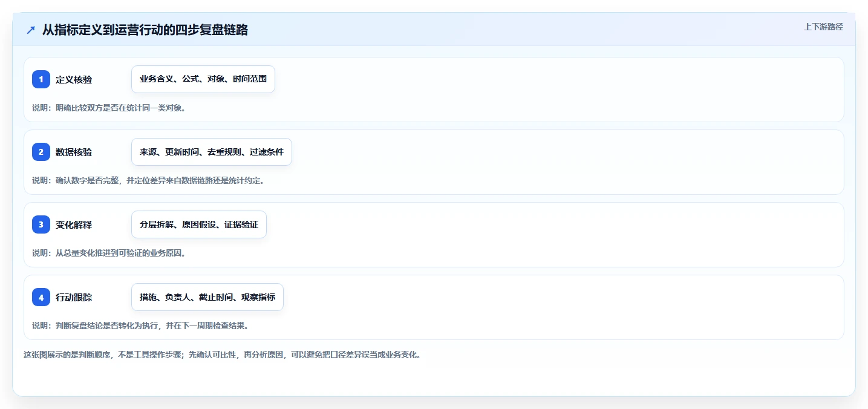Click the 行动跟踪 step label
Image resolution: width=868 pixels, height=409 pixels.
[x=74, y=298]
